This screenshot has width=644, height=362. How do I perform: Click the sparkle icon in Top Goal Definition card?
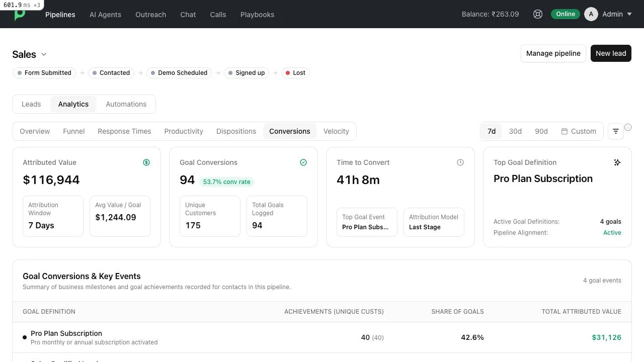(x=617, y=162)
